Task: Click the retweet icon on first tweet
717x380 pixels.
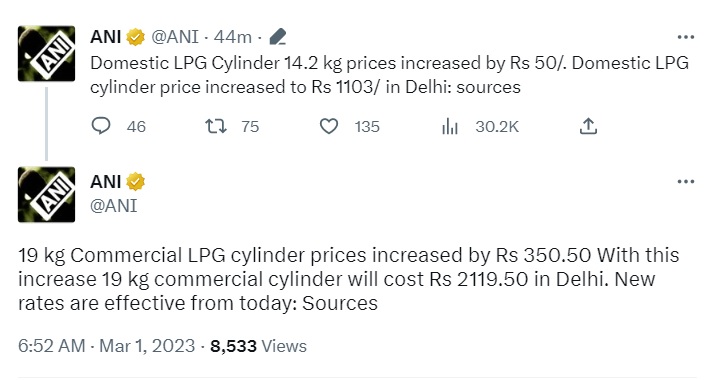Action: click(215, 126)
